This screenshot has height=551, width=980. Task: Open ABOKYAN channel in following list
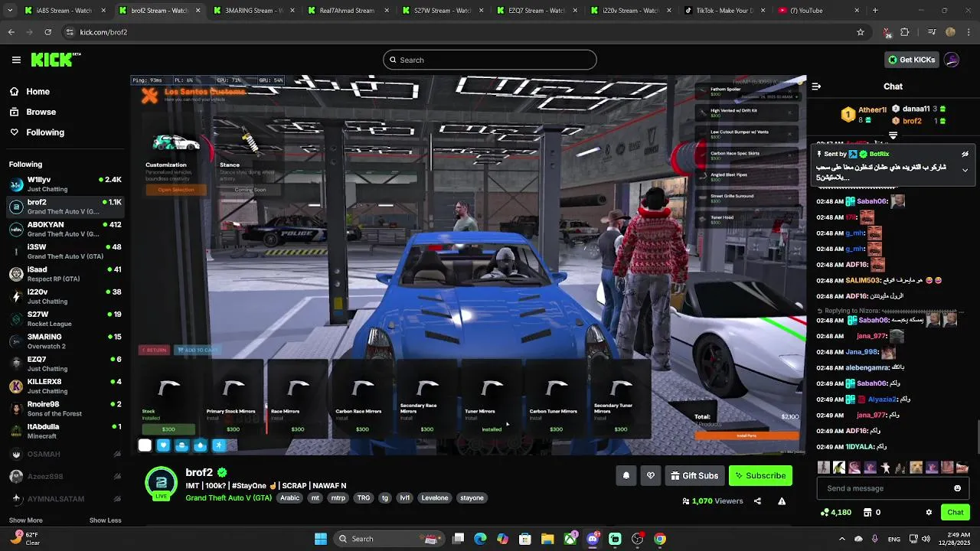pyautogui.click(x=65, y=229)
